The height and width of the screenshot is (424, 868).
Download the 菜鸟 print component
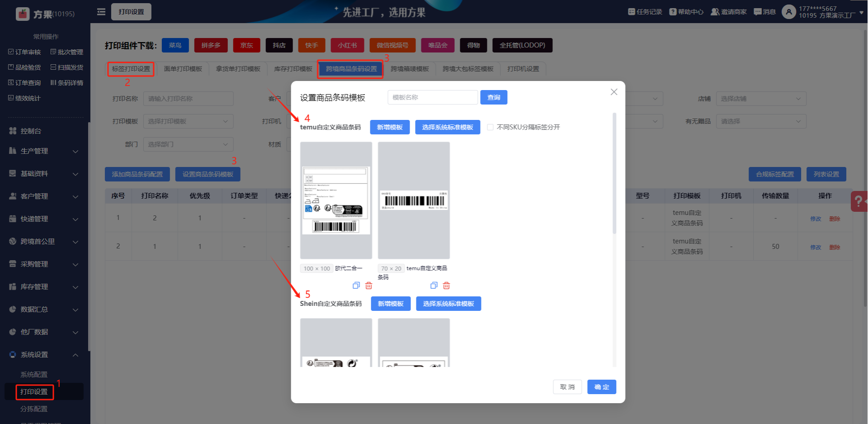175,45
